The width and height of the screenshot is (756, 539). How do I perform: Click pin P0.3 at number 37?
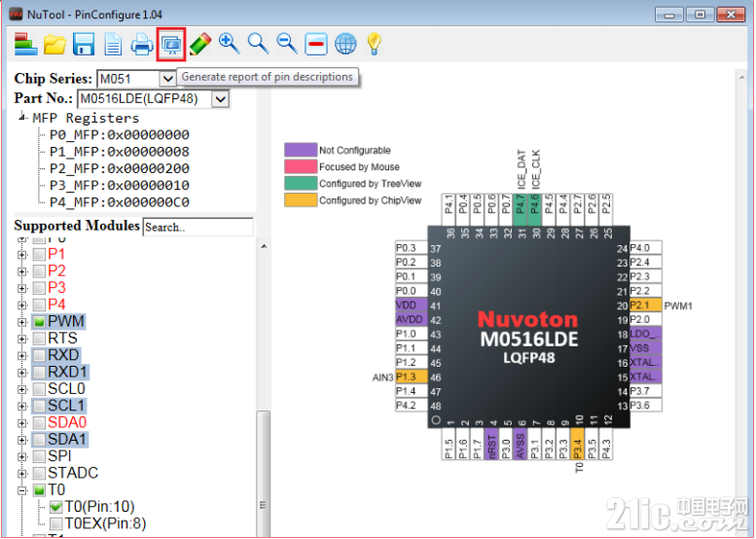(x=412, y=248)
